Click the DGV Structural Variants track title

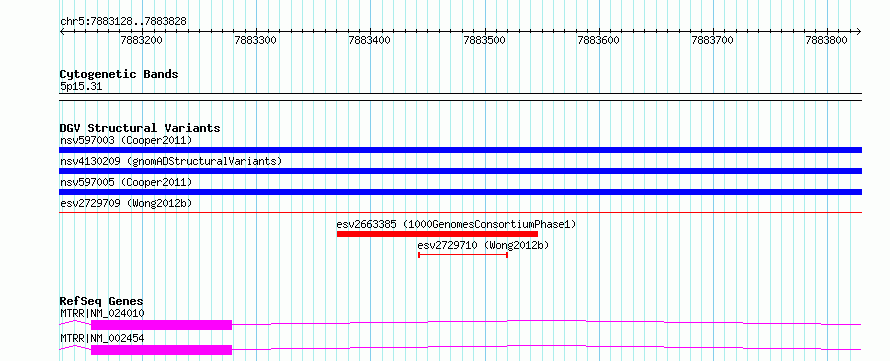(140, 128)
